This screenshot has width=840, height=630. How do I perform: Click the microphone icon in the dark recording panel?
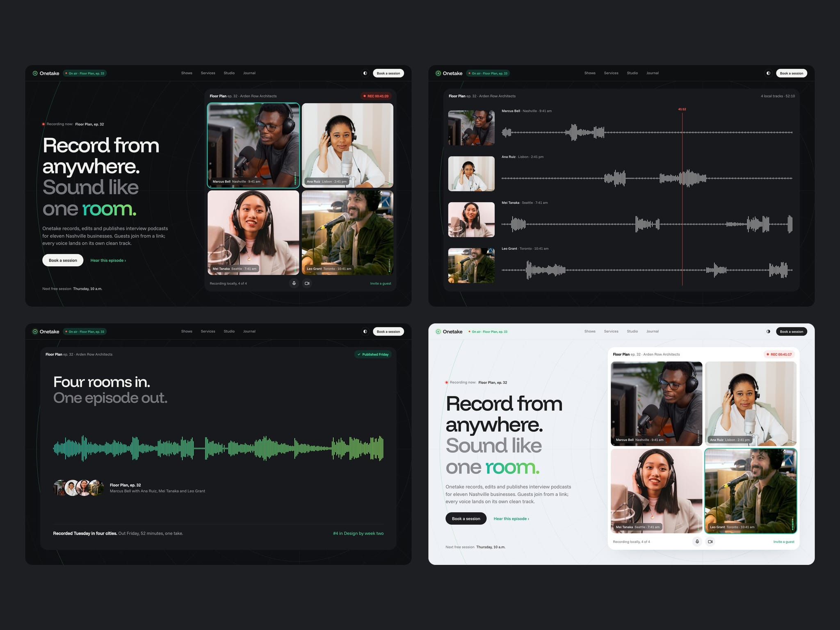tap(294, 283)
